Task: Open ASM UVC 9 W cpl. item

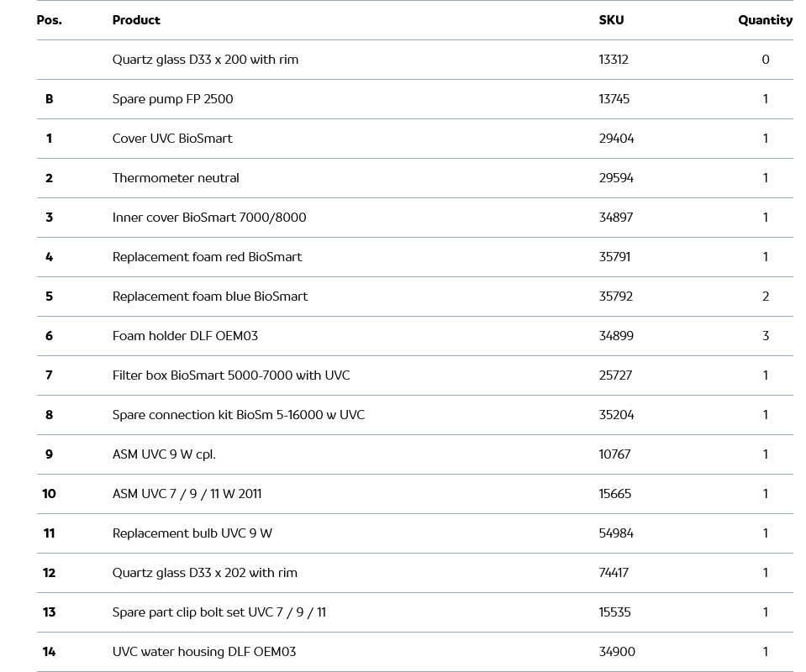Action: pos(164,454)
